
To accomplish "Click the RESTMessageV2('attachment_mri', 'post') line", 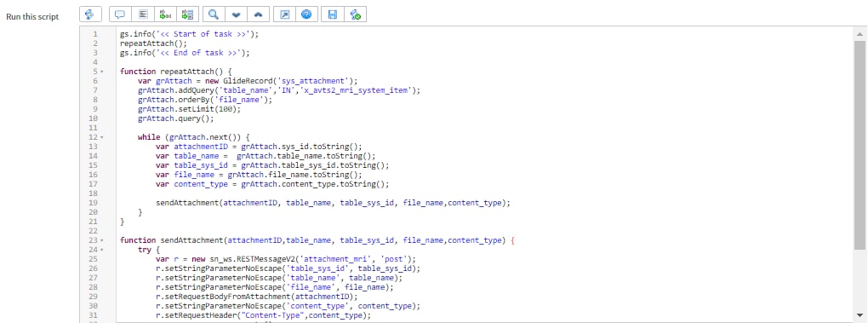I will (x=286, y=259).
